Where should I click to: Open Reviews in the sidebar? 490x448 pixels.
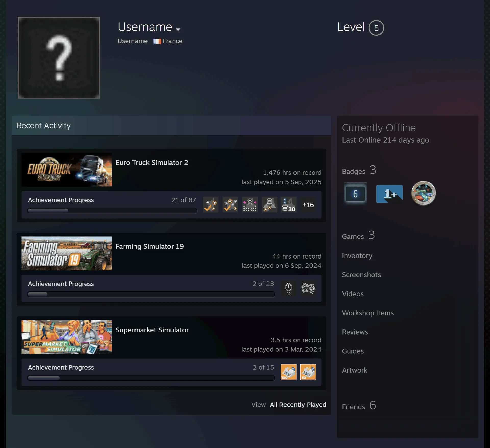[355, 332]
